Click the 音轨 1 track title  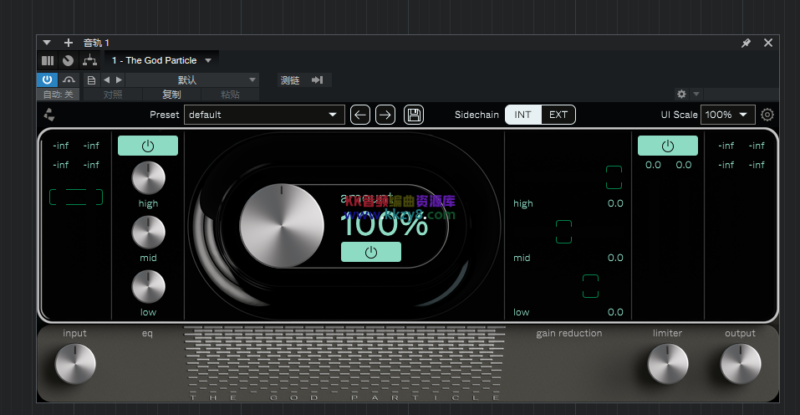pos(96,43)
